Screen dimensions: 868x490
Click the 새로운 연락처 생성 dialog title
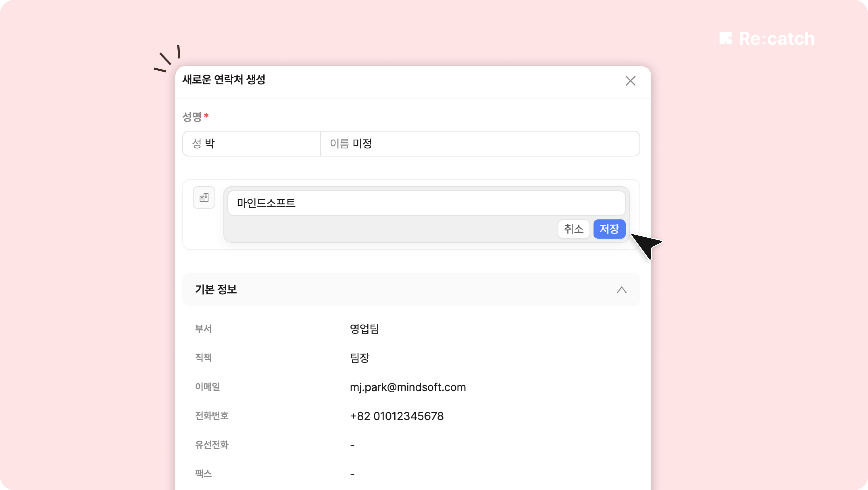[x=224, y=80]
